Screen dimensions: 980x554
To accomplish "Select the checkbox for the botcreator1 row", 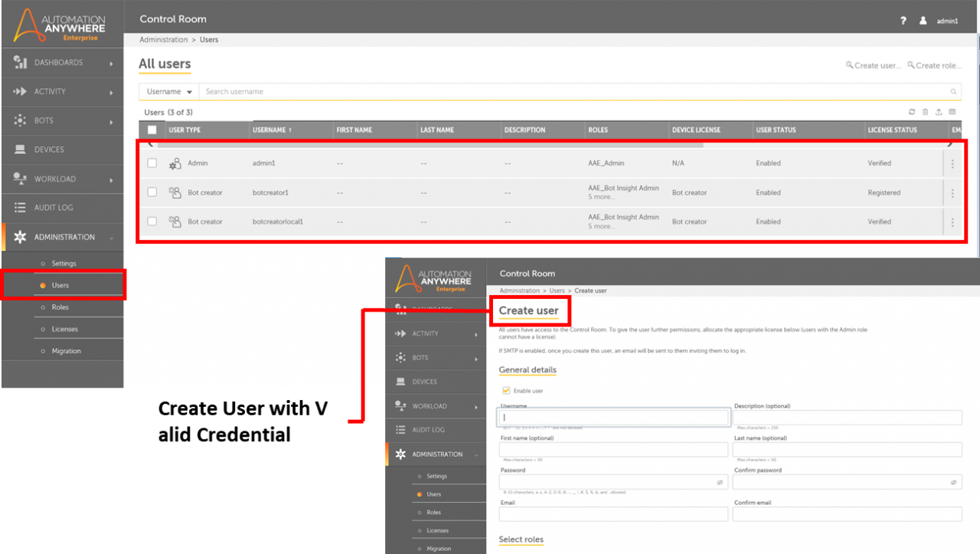I will click(x=152, y=192).
